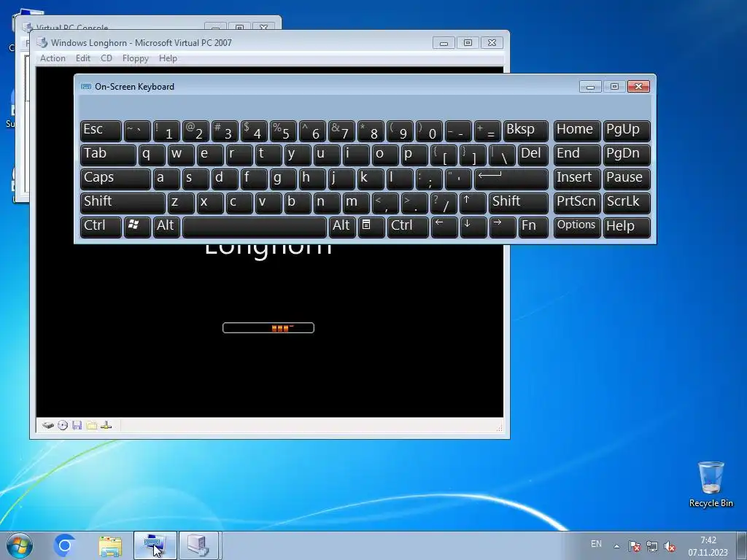747x560 pixels.
Task: Tap the Enter key on the On-Screen Keyboard
Action: 511,179
